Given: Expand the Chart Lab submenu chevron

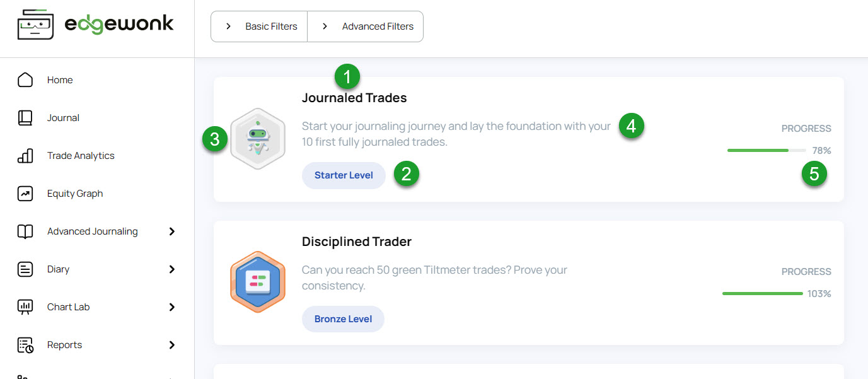Looking at the screenshot, I should 171,307.
